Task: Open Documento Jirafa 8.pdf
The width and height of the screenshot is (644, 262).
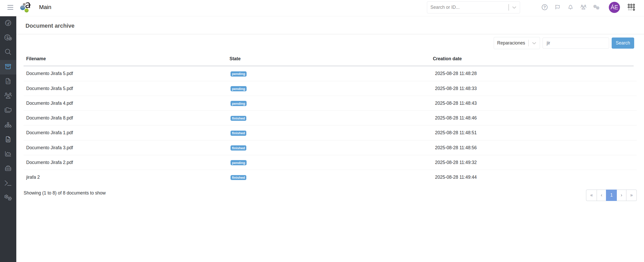Action: point(49,118)
